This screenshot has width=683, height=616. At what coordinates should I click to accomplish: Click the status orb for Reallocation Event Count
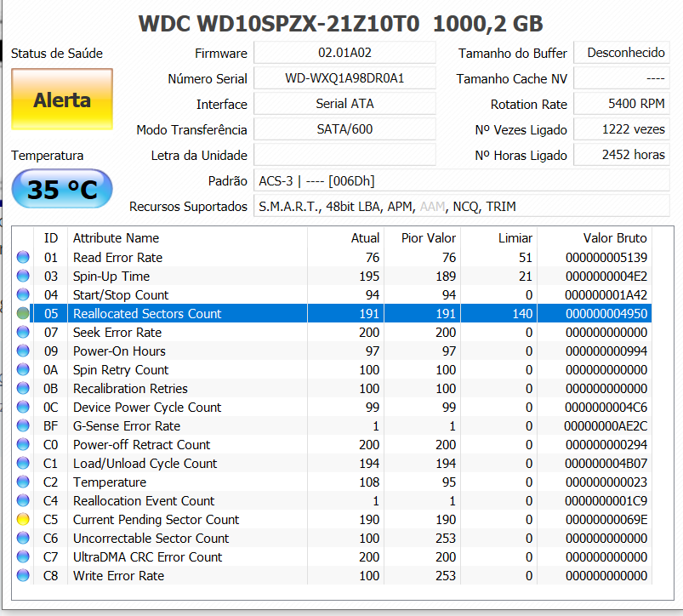pyautogui.click(x=23, y=500)
